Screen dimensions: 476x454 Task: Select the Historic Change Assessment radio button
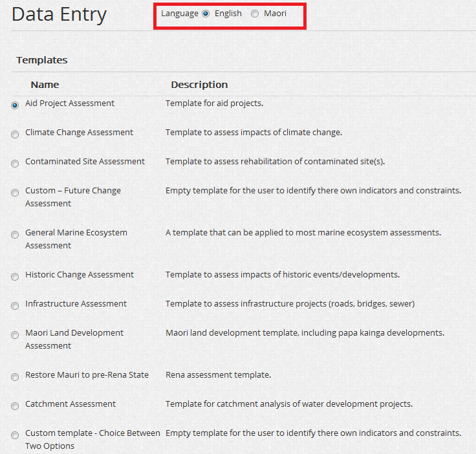pyautogui.click(x=15, y=277)
